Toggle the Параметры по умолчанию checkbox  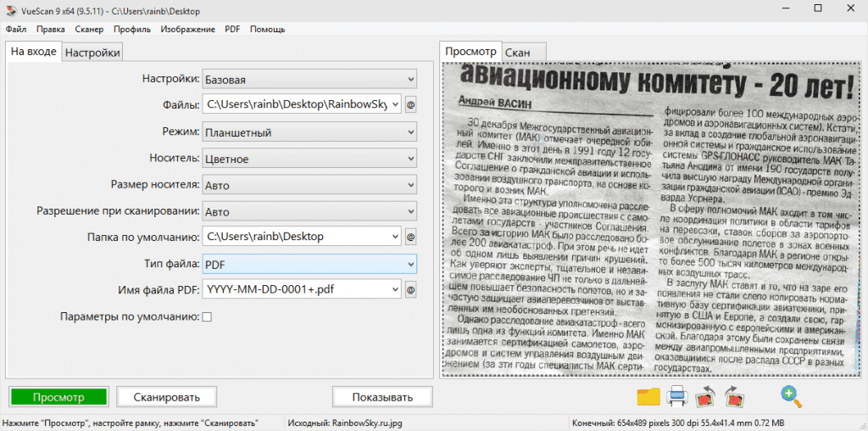point(207,316)
